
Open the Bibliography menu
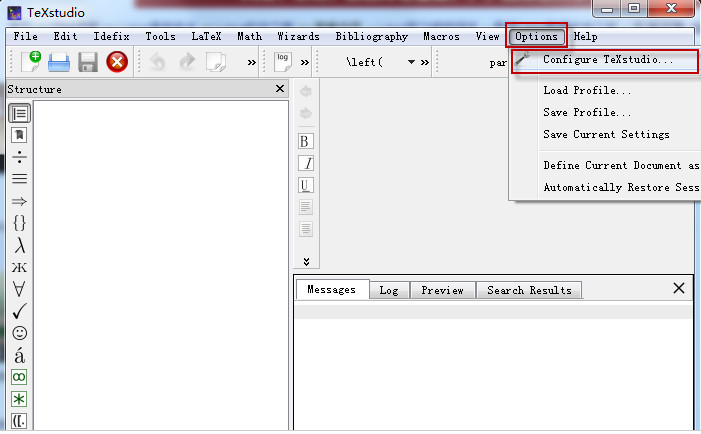pos(372,36)
